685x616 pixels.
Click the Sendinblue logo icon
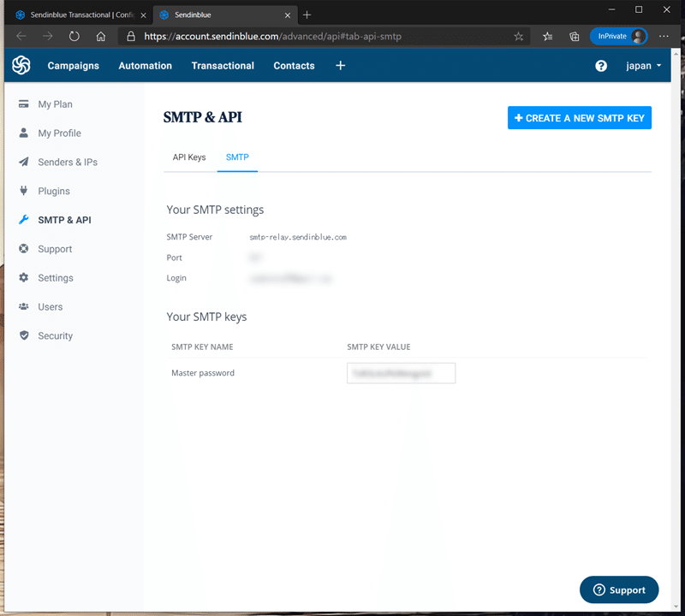tap(21, 66)
